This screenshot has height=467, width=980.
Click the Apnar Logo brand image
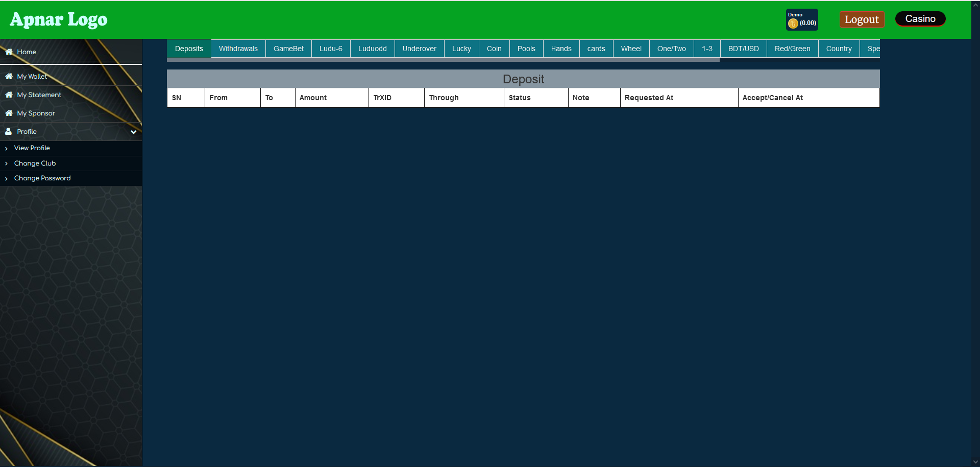pyautogui.click(x=59, y=19)
